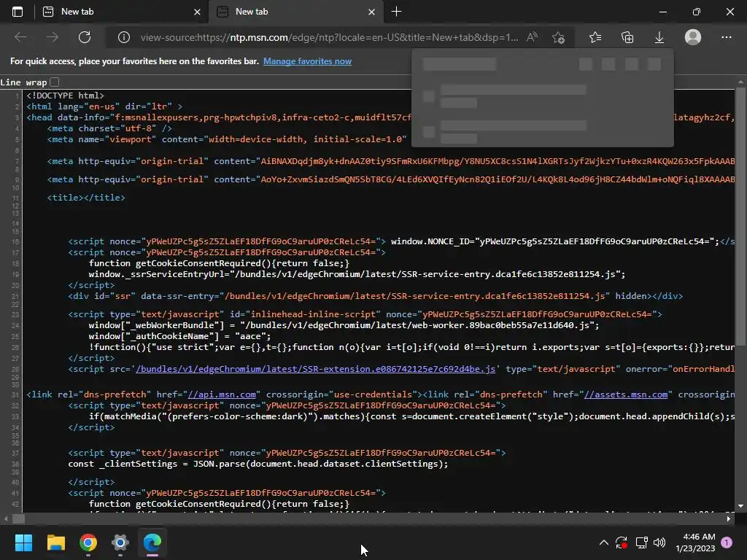Click the JSON.parse clientSettings line
Viewport: 747px width, 560px height.
pyautogui.click(x=258, y=464)
